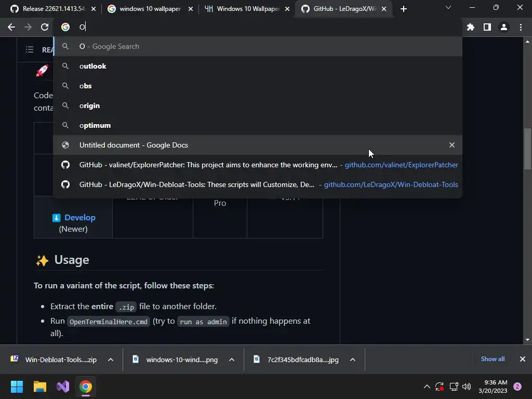The height and width of the screenshot is (399, 532).
Task: Click the Chrome taskbar icon
Action: [86, 387]
